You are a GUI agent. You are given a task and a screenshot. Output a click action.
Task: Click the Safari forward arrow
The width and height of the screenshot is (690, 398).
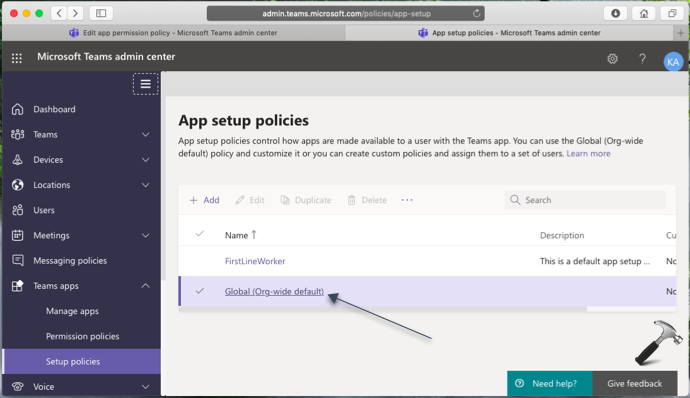[x=75, y=13]
